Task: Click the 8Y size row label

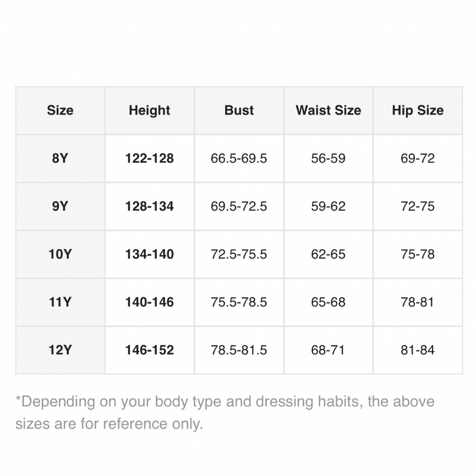Action: (x=60, y=159)
